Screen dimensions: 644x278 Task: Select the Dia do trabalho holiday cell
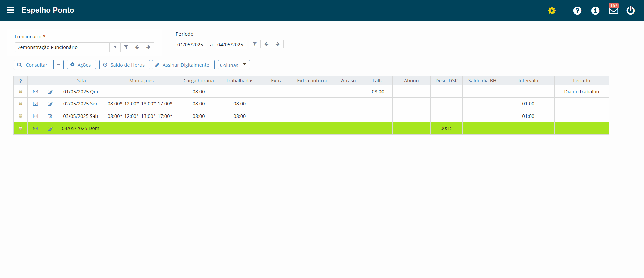coord(581,92)
